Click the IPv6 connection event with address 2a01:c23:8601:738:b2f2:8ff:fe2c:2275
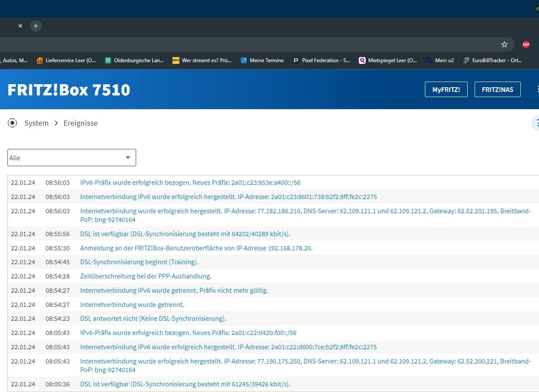 (x=228, y=197)
